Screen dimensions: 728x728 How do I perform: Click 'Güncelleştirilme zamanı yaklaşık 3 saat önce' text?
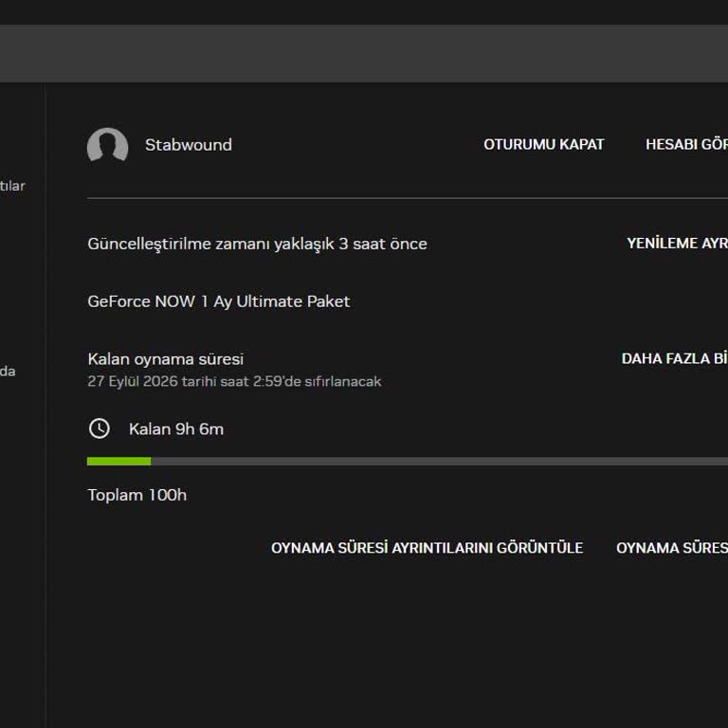(x=257, y=245)
